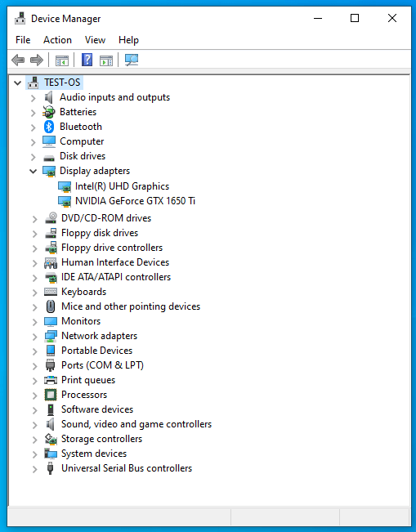This screenshot has width=416, height=532.
Task: Open the View menu
Action: (95, 40)
